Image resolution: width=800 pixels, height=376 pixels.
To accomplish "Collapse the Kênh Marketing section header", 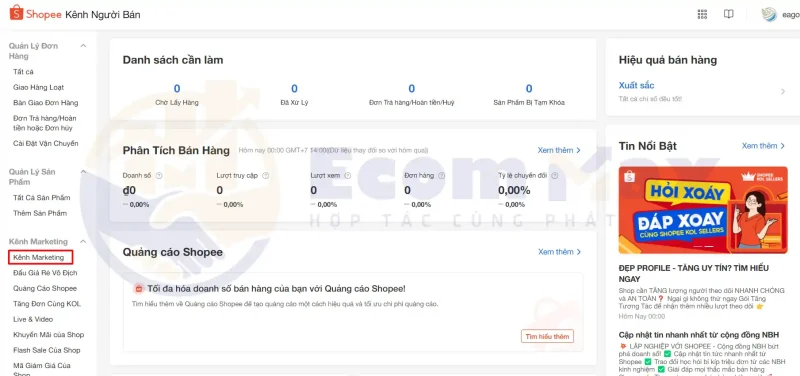I will click(83, 241).
